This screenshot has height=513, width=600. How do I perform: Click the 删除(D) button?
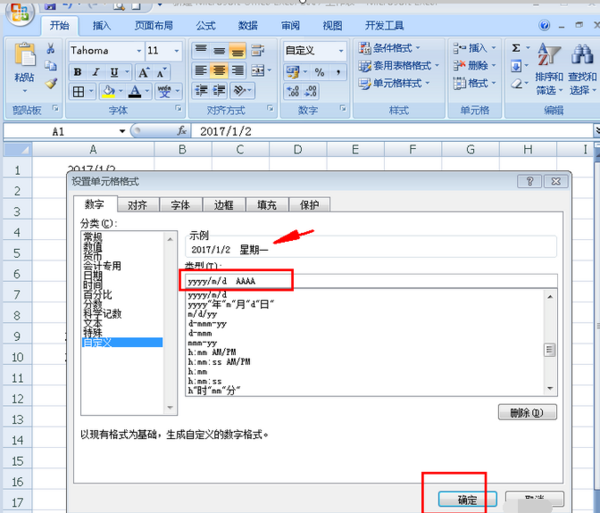pyautogui.click(x=527, y=412)
